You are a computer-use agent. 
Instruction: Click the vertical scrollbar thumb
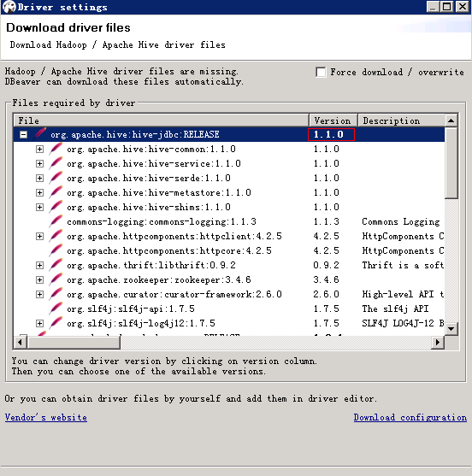click(x=451, y=163)
